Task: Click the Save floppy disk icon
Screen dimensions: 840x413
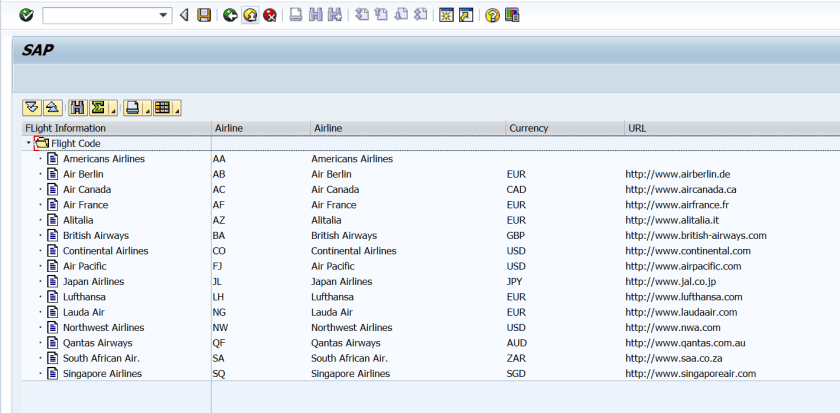Action: tap(204, 16)
